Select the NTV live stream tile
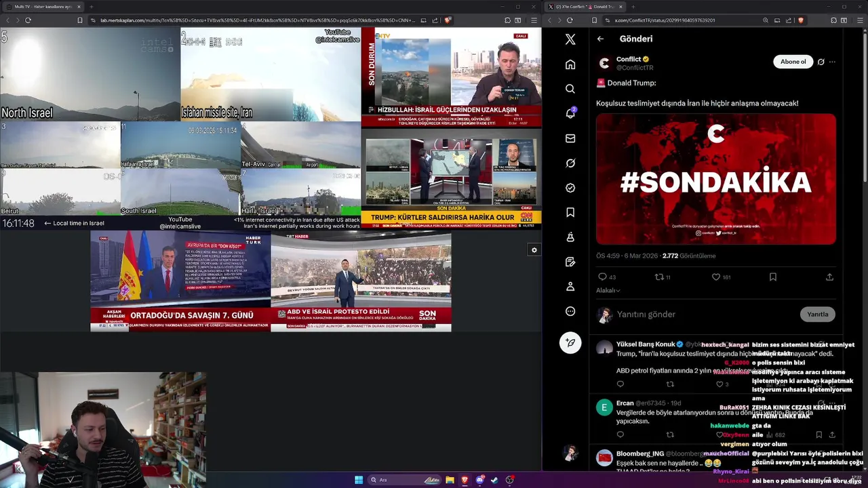 [452, 77]
